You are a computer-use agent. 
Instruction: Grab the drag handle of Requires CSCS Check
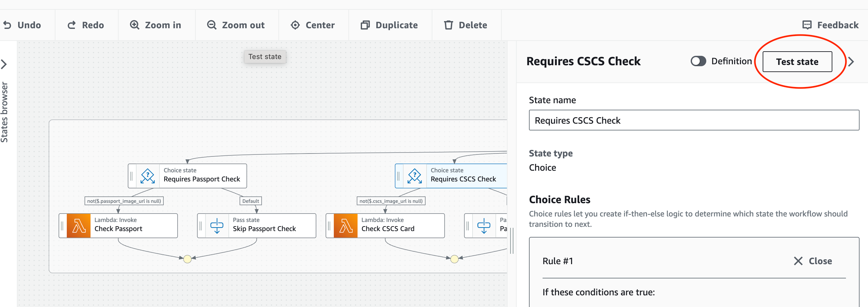[x=399, y=176]
